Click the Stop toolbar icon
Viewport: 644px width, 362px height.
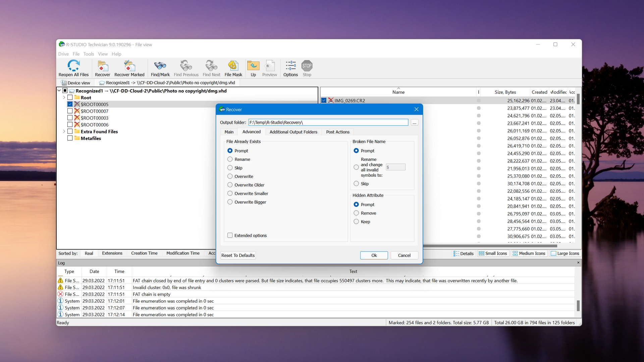(307, 66)
